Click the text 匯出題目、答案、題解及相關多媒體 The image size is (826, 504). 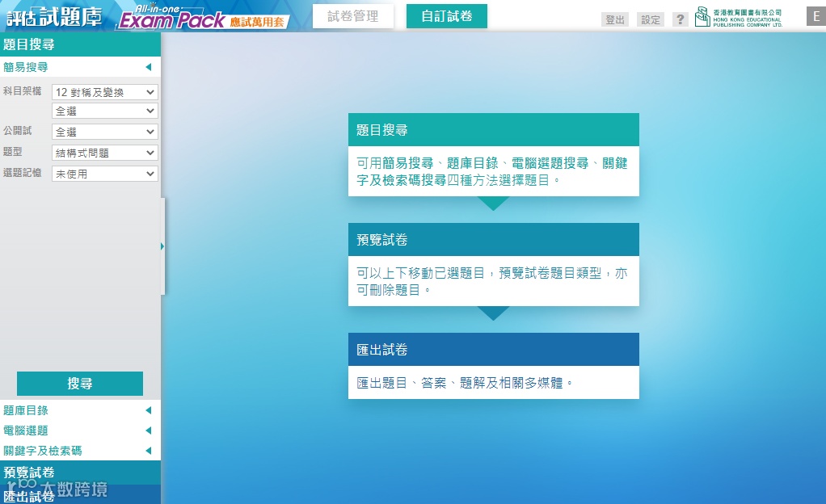click(x=464, y=383)
